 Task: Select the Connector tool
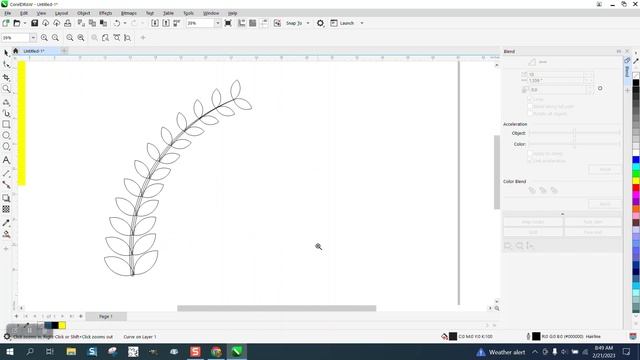pos(6,184)
